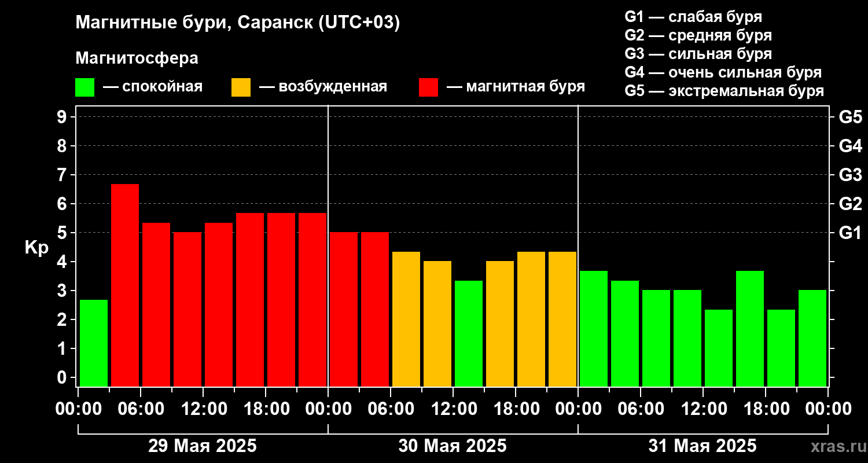Click the G1 storm level label on right axis

click(x=851, y=233)
